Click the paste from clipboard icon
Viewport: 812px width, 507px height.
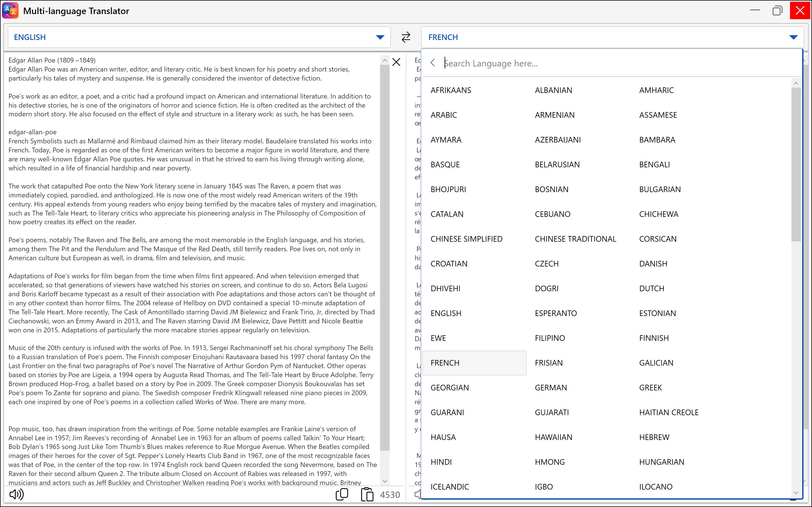(x=367, y=494)
